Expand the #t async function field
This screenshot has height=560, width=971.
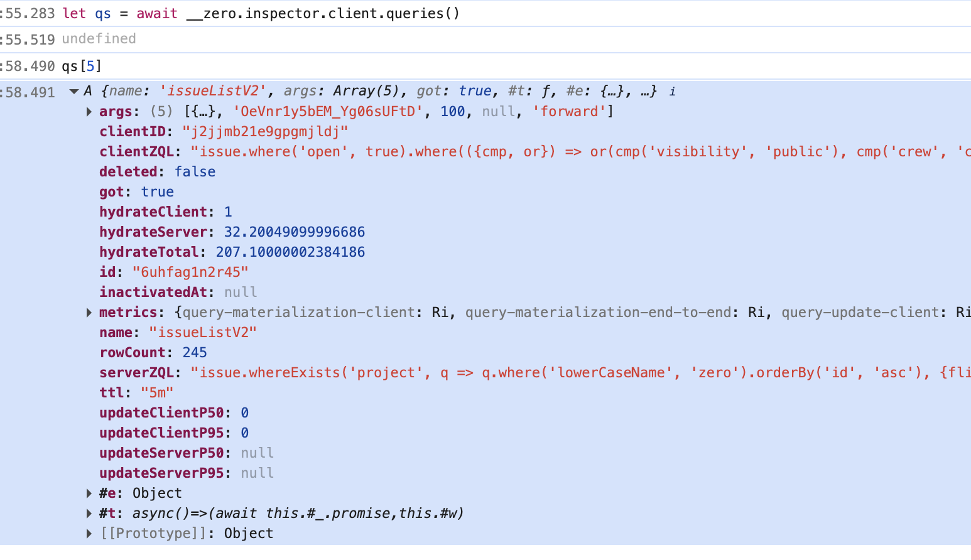click(89, 514)
